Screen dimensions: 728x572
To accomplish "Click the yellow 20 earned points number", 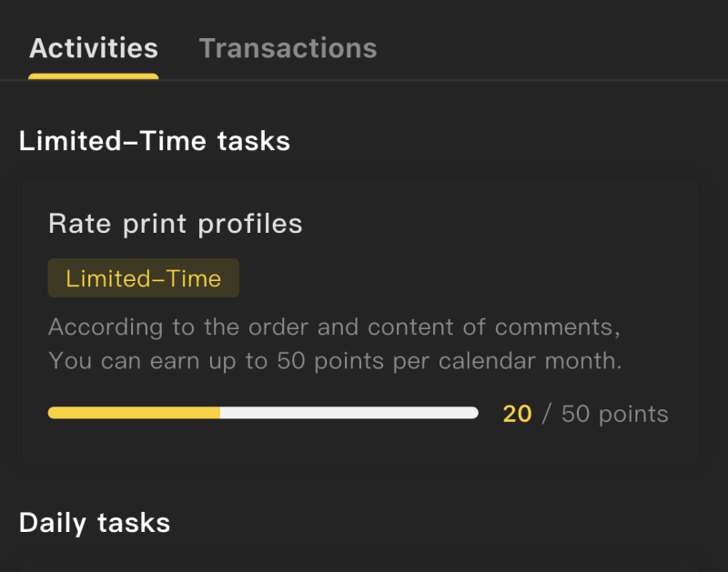I will 517,415.
